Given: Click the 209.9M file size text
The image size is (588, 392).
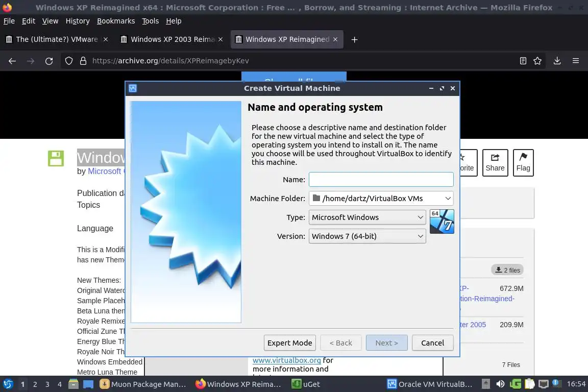Looking at the screenshot, I should click(511, 325).
